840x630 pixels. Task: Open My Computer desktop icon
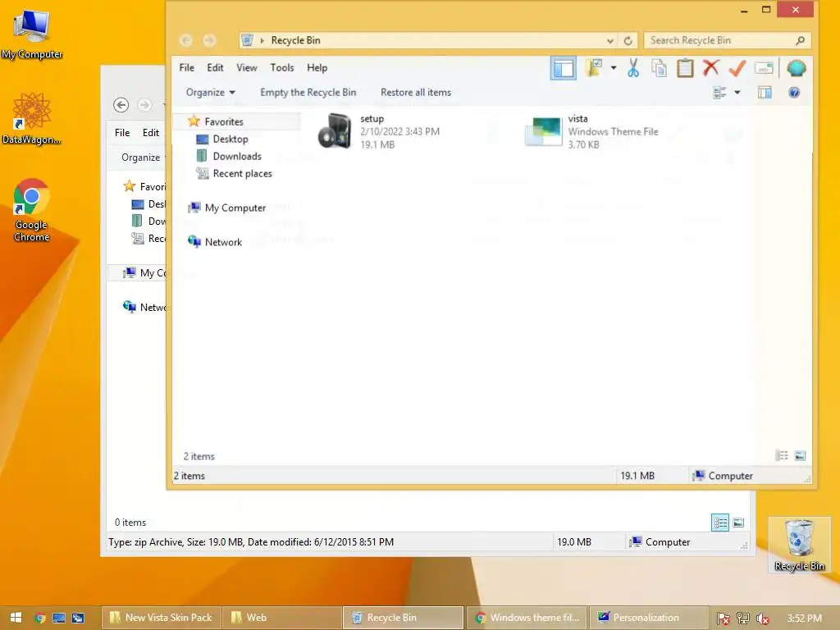[32, 34]
